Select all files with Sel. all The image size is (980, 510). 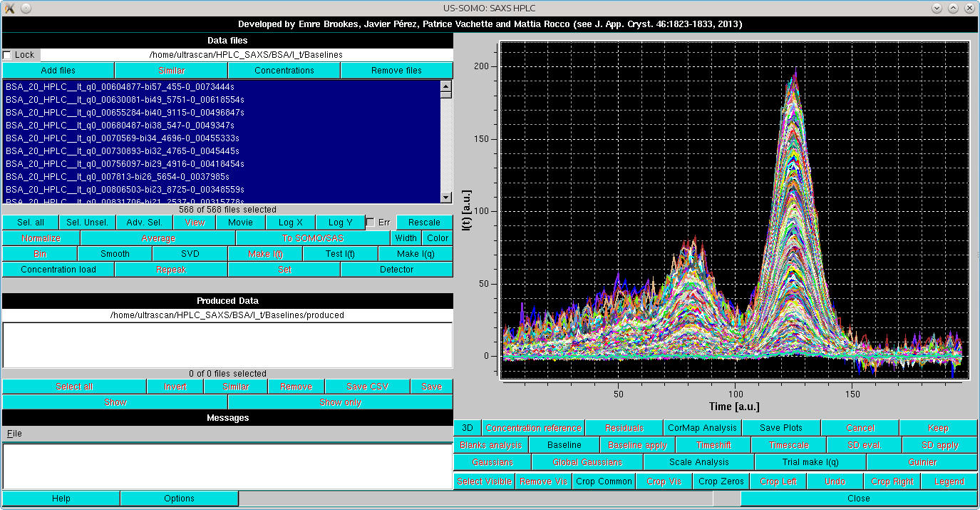tap(31, 223)
